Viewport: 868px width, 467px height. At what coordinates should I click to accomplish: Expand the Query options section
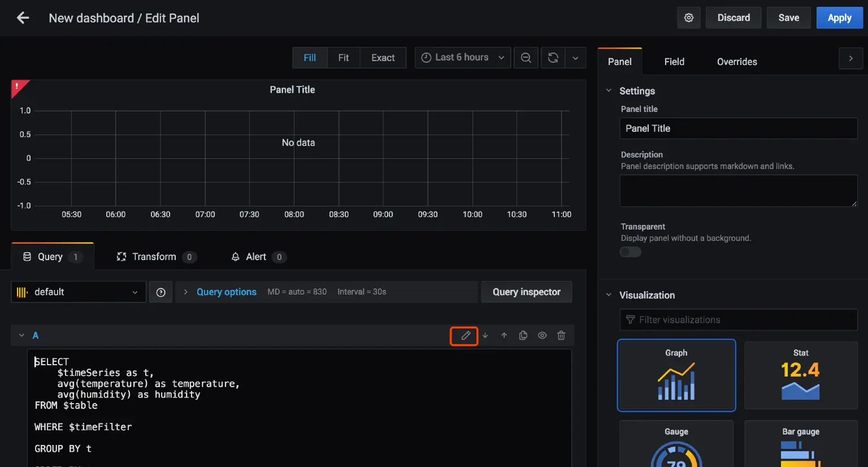coord(226,292)
